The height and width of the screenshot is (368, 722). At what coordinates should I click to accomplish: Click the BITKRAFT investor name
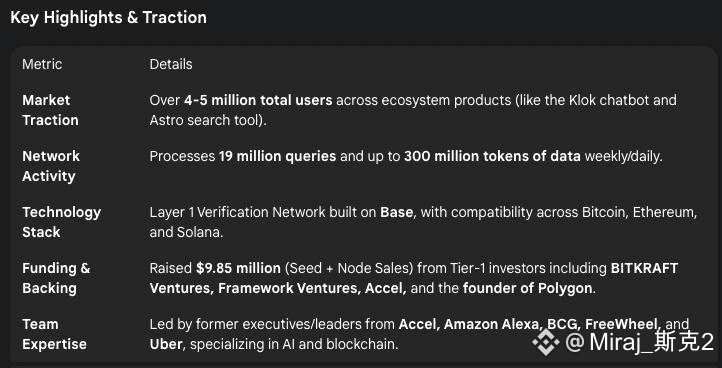pyautogui.click(x=644, y=268)
